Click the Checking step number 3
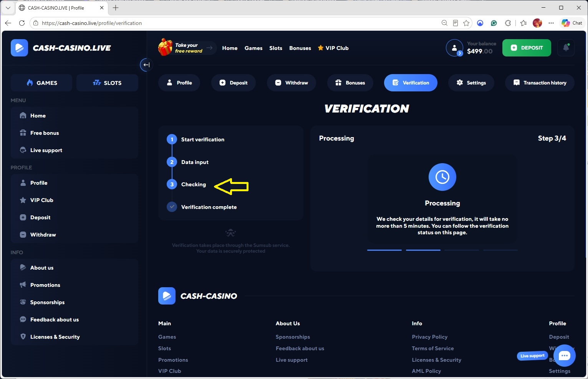The image size is (588, 379). pos(172,184)
